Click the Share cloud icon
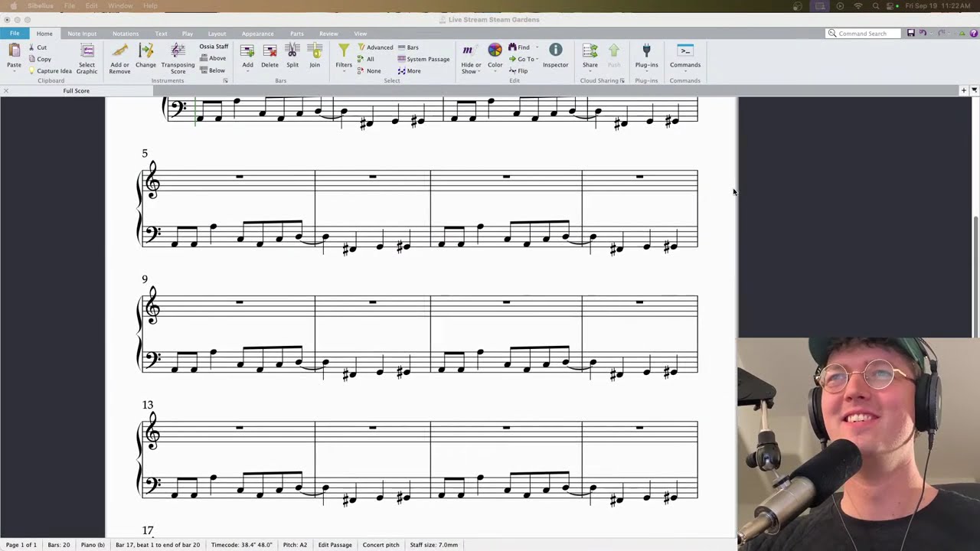 (590, 51)
